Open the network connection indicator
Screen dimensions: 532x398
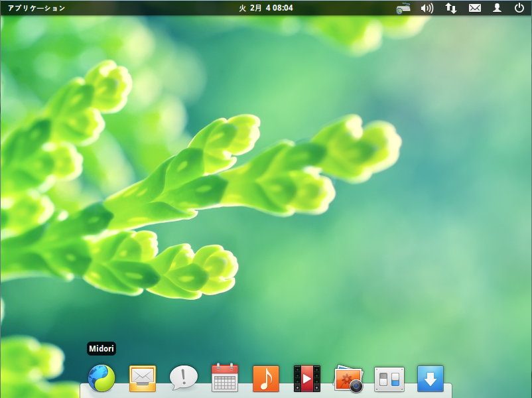point(451,8)
